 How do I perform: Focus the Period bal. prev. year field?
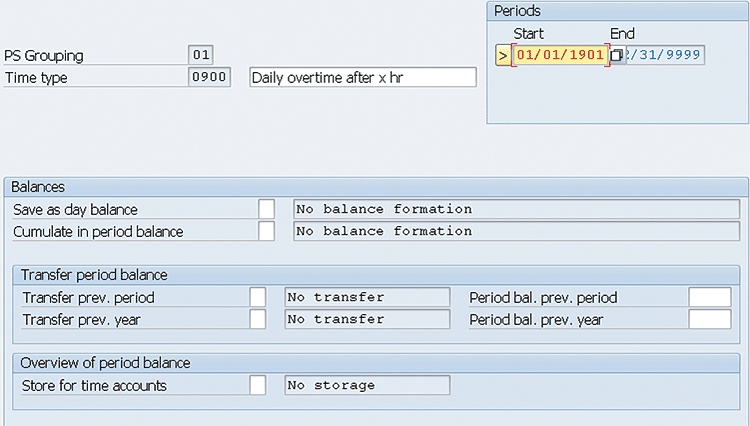coord(710,319)
